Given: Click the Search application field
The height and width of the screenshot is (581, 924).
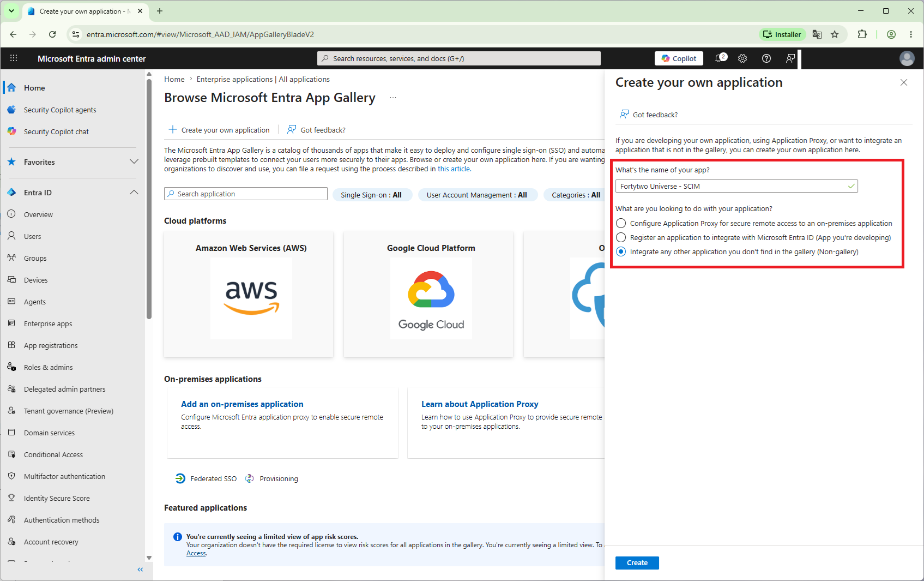Looking at the screenshot, I should click(x=246, y=194).
